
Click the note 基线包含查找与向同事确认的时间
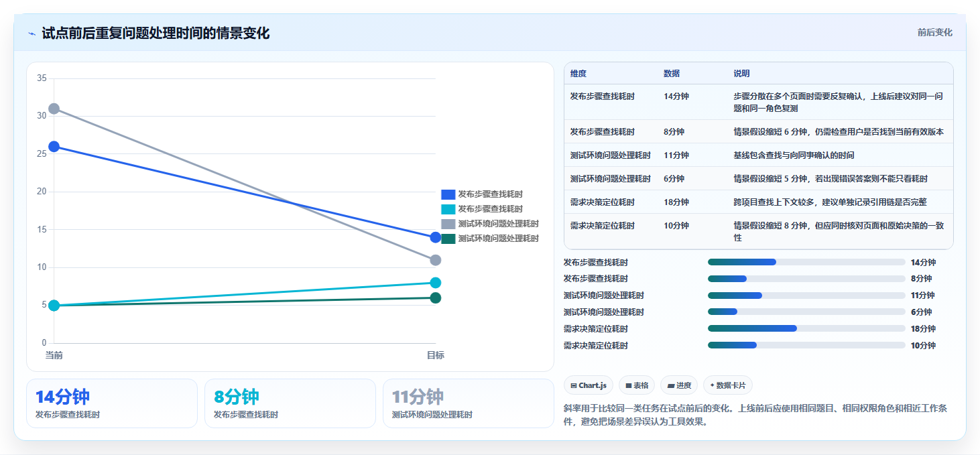point(794,155)
